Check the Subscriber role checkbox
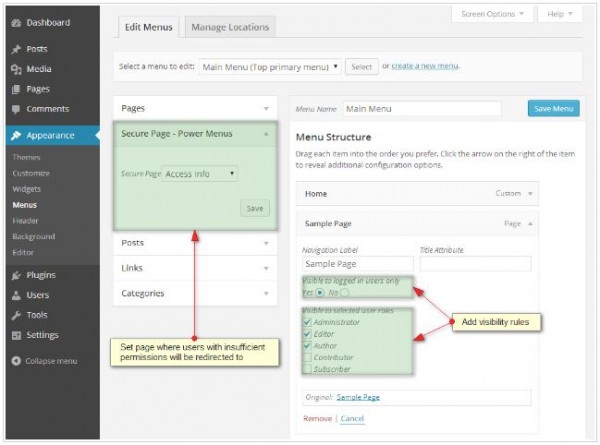Screen dimensions: 600x445 tap(307, 367)
